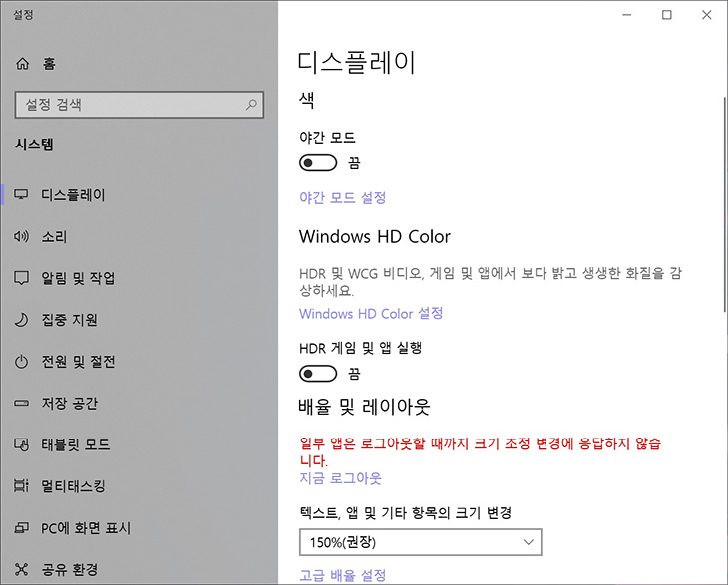This screenshot has width=728, height=585.
Task: Click the tablet icon beside 태블릿 모드
Action: (x=21, y=444)
